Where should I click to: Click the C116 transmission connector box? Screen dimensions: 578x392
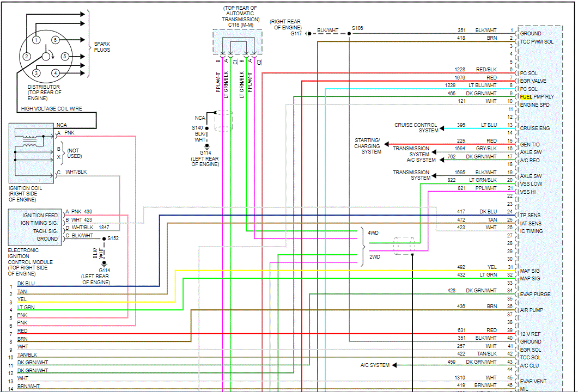[x=238, y=41]
